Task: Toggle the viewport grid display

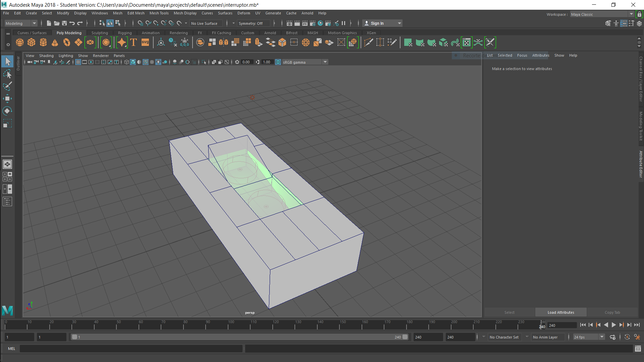Action: click(78, 62)
